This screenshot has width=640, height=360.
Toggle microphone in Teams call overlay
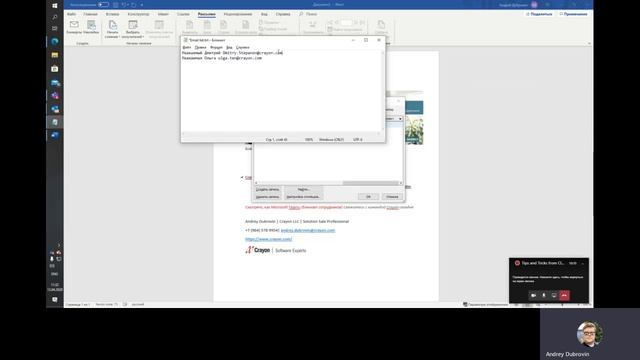click(544, 295)
